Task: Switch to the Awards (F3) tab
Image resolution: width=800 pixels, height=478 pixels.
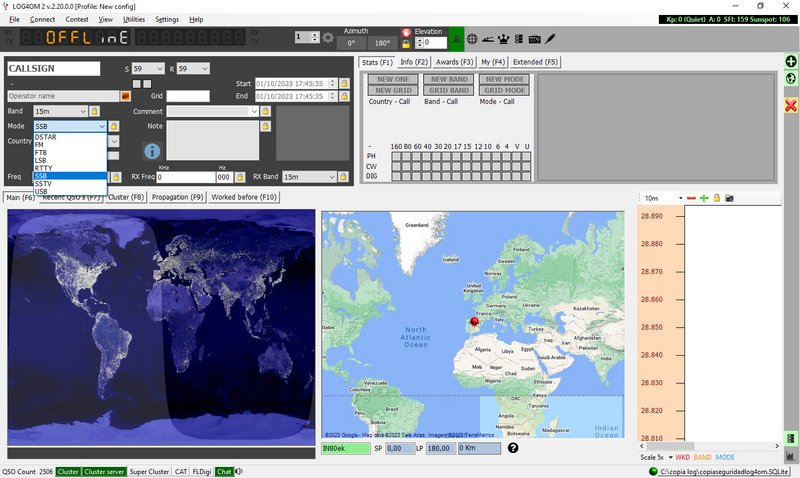Action: tap(454, 62)
